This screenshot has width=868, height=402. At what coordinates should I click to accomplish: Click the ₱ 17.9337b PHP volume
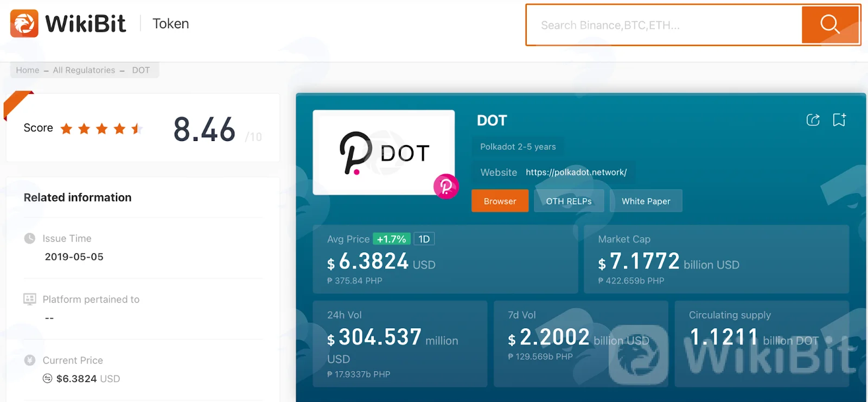pos(359,374)
